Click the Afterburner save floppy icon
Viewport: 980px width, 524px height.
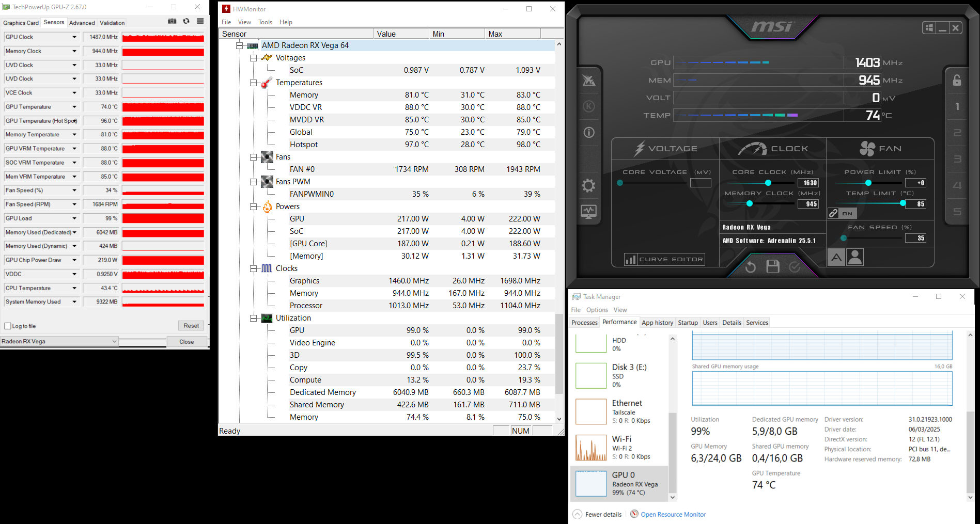(x=773, y=266)
